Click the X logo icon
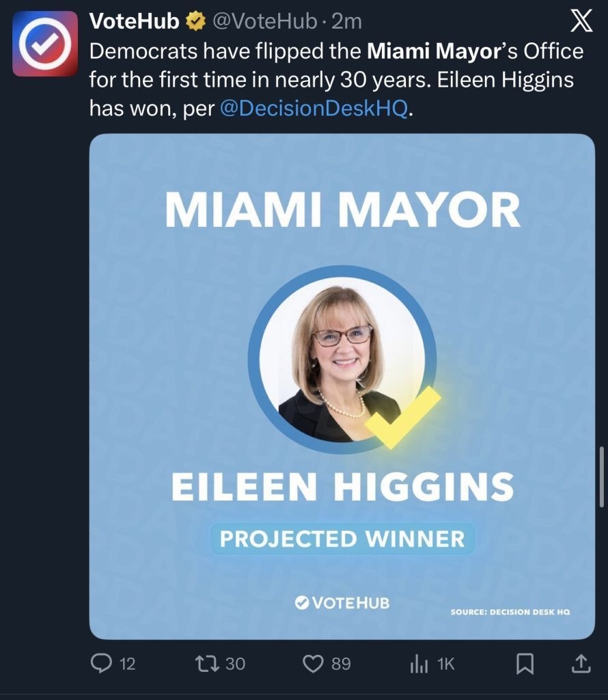Image resolution: width=608 pixels, height=700 pixels. (581, 21)
